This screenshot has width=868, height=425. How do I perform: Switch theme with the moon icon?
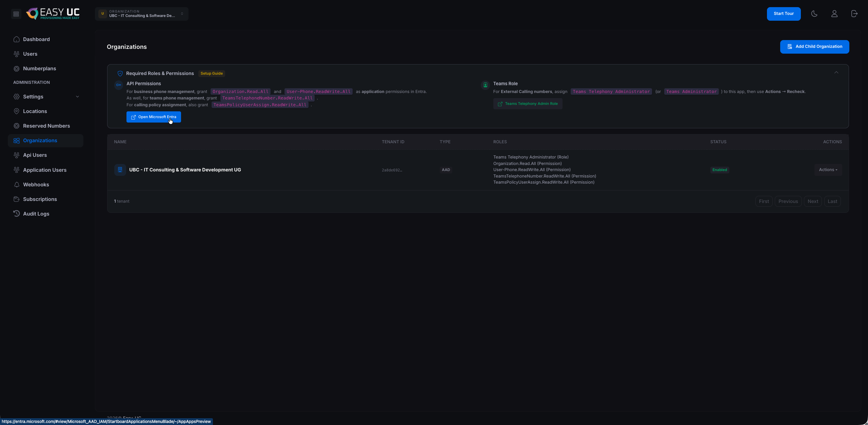pos(814,14)
